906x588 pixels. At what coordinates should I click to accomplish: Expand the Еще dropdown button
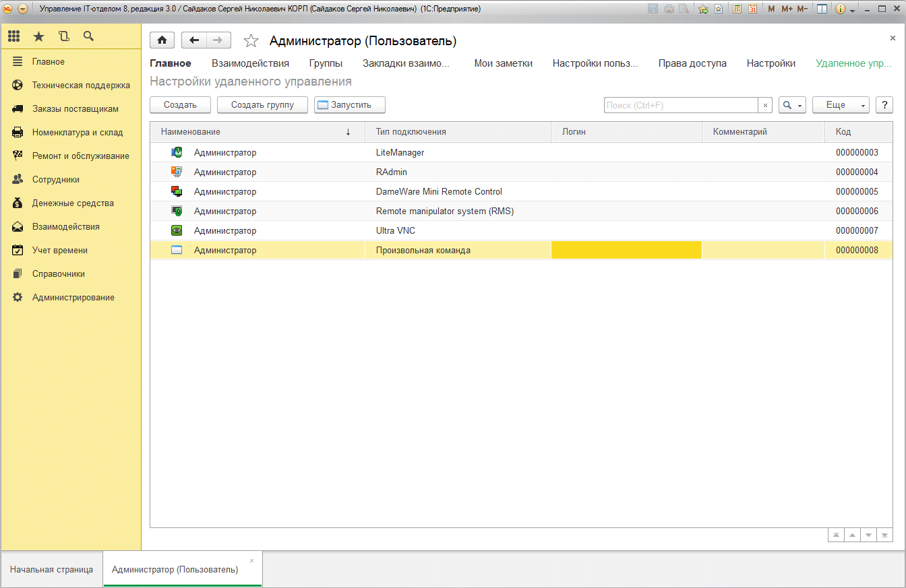click(841, 105)
